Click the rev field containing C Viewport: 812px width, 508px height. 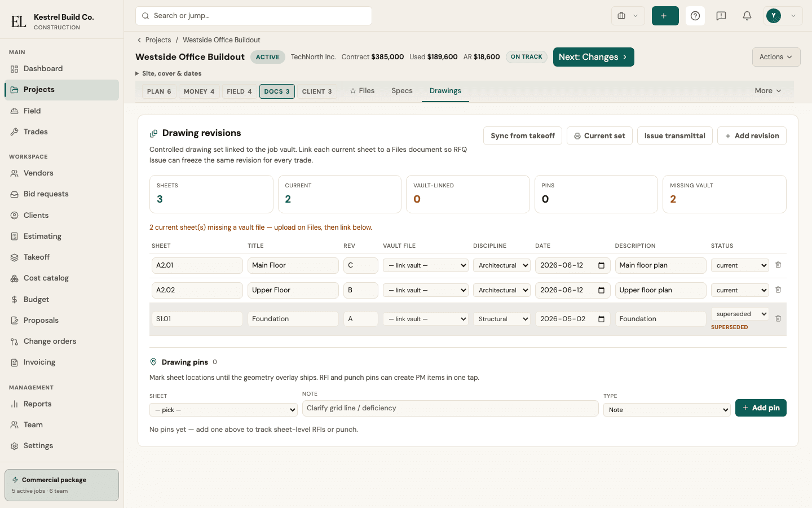click(x=361, y=265)
